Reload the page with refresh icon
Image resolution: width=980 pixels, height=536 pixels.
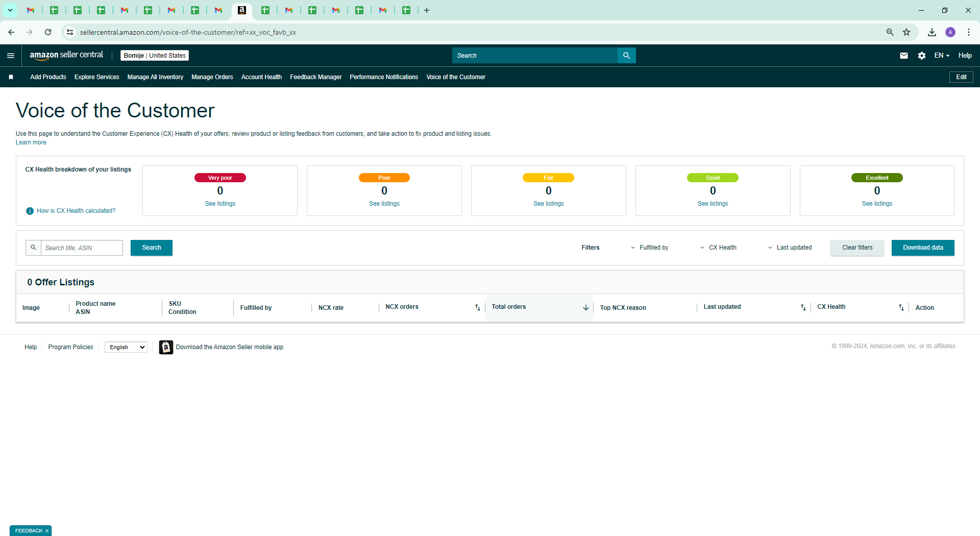[48, 32]
